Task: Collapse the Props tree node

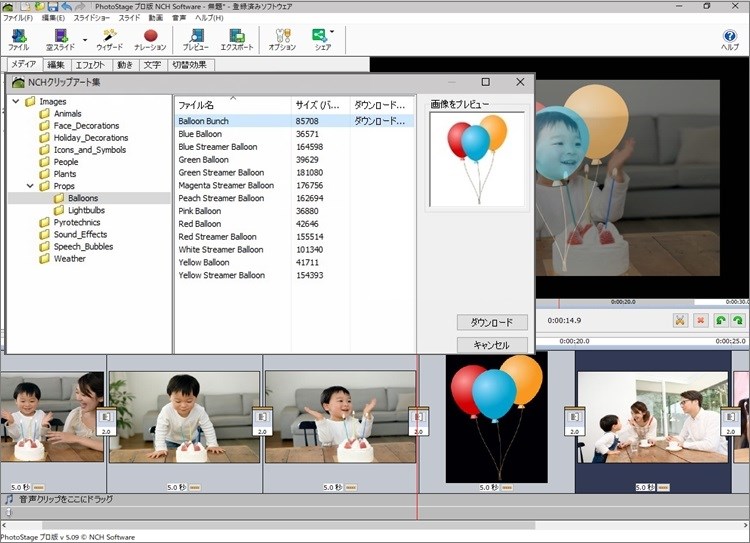Action: point(30,186)
